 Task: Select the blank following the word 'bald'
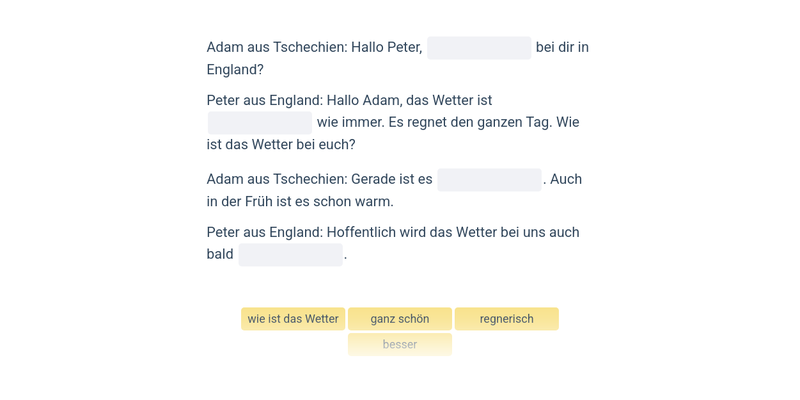(x=290, y=255)
